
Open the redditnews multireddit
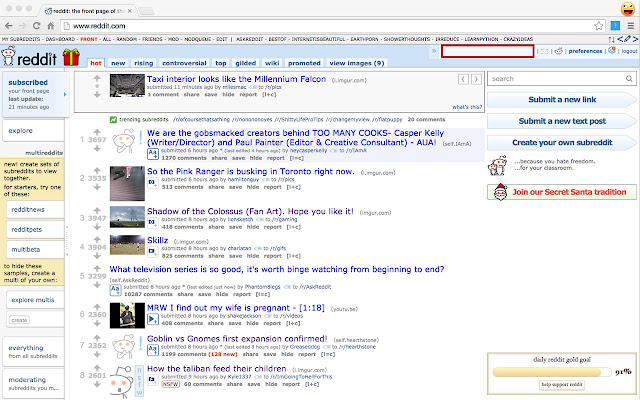pos(35,209)
